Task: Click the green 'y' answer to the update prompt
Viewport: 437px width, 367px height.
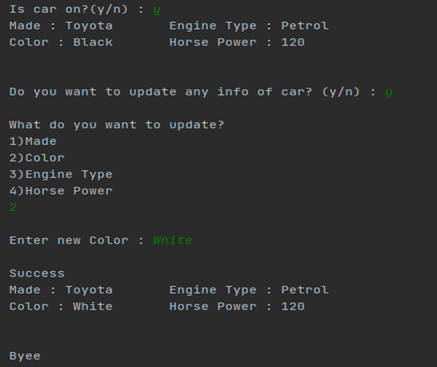Action: tap(389, 93)
